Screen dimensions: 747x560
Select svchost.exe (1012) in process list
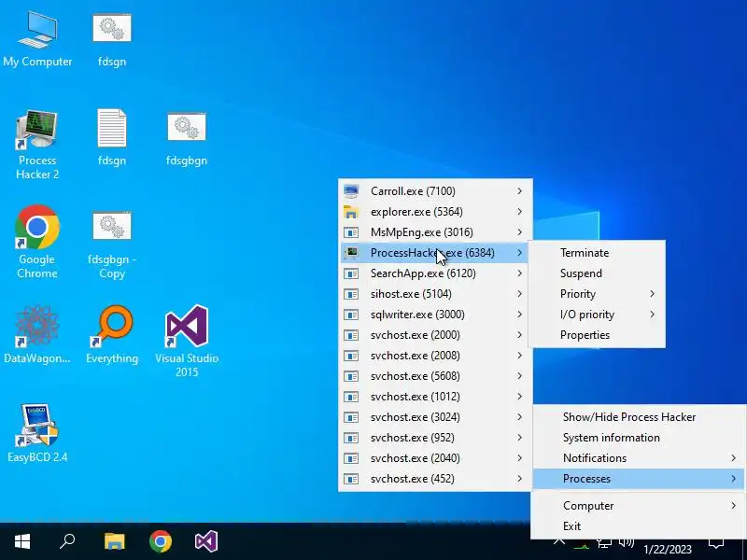435,397
